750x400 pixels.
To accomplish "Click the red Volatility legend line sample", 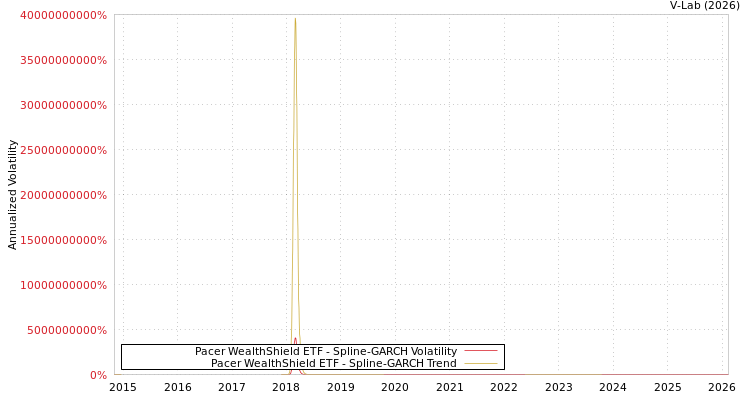I will coord(481,351).
